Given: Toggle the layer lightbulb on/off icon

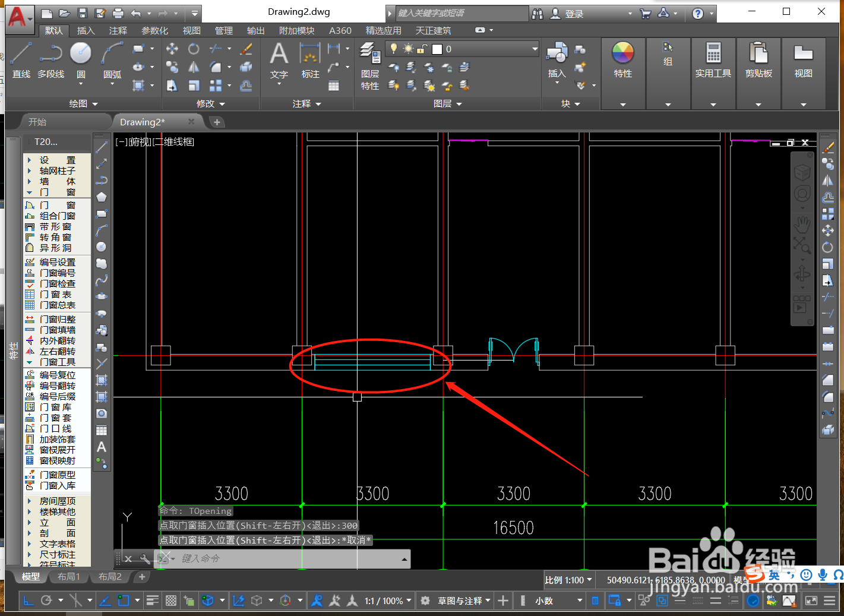Looking at the screenshot, I should 393,49.
